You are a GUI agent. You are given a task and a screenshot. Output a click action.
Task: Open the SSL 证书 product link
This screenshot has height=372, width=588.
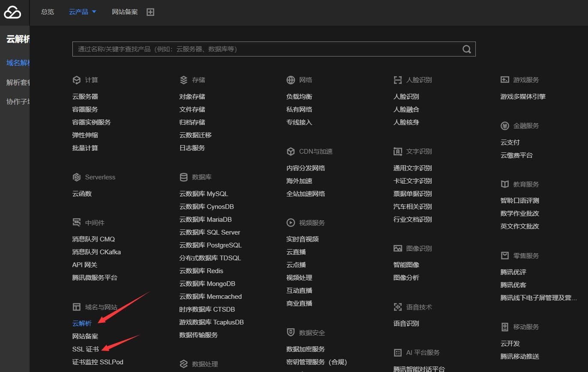pos(86,349)
